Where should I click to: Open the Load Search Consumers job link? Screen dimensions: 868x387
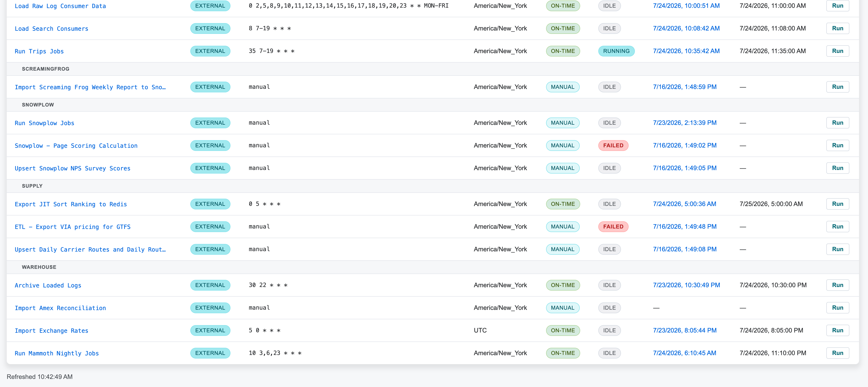pyautogui.click(x=52, y=29)
